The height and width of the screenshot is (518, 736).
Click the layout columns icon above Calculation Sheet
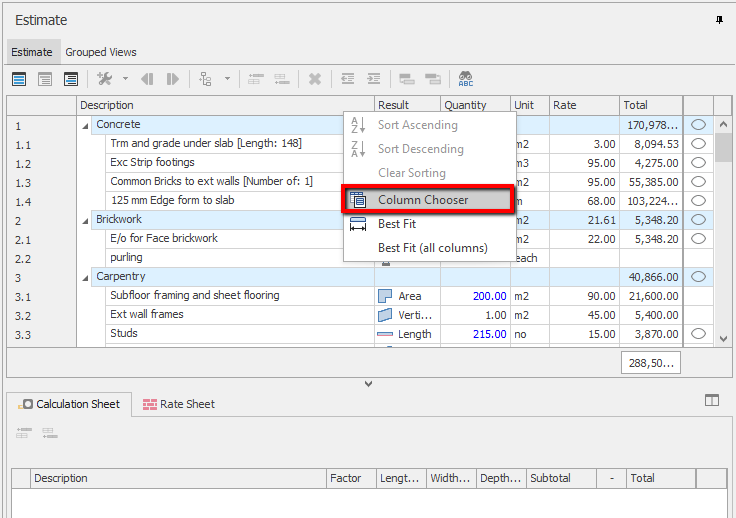(712, 400)
